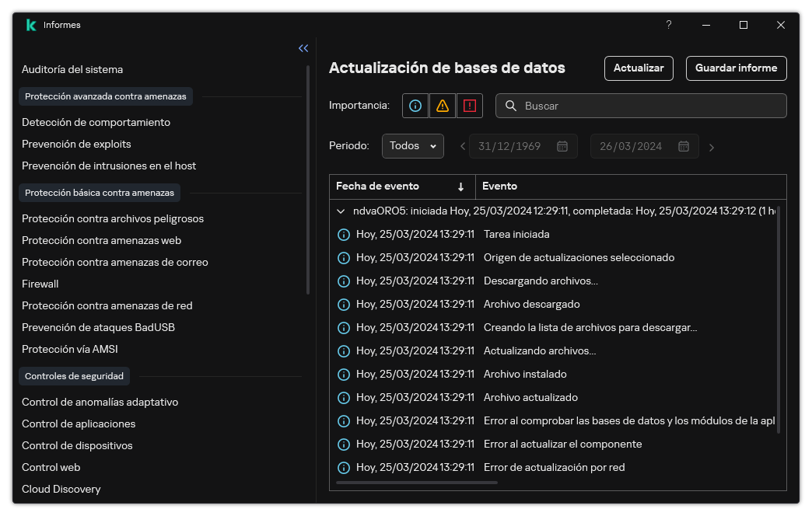Select the Firewall report in the sidebar

(40, 284)
